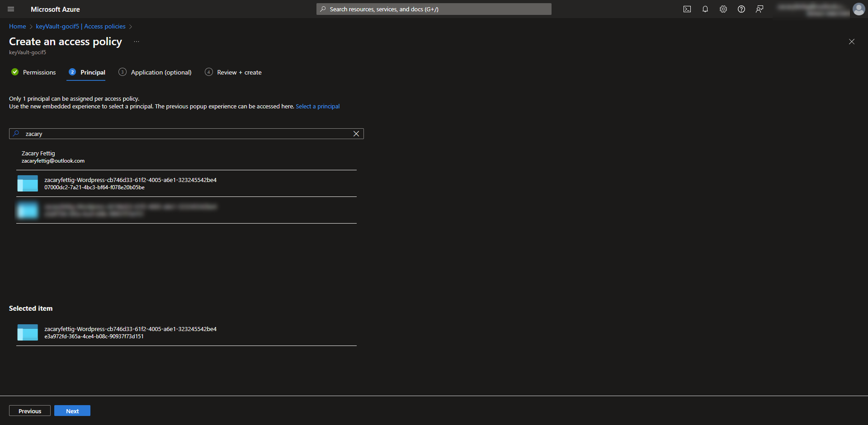Open the Feedback icon
868x425 pixels.
[759, 9]
